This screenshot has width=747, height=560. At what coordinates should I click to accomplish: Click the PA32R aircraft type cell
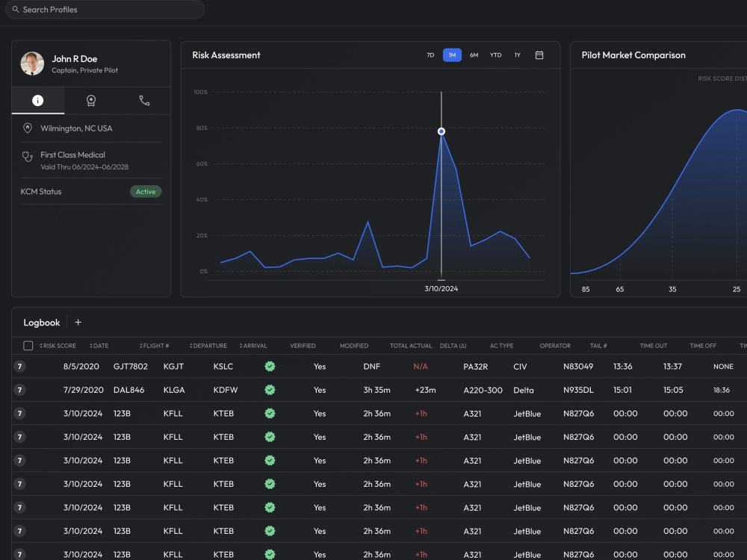tap(475, 366)
